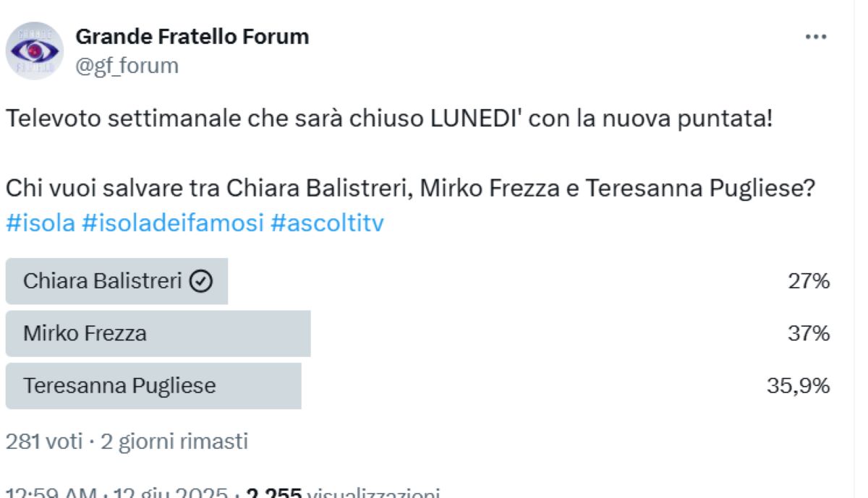868x498 pixels.
Task: Click the 37% poll result
Action: click(809, 333)
